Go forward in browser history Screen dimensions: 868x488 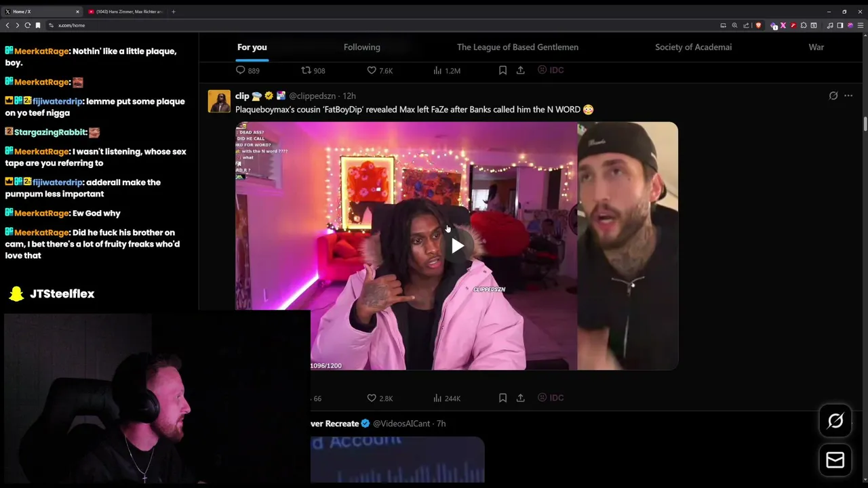[x=17, y=25]
